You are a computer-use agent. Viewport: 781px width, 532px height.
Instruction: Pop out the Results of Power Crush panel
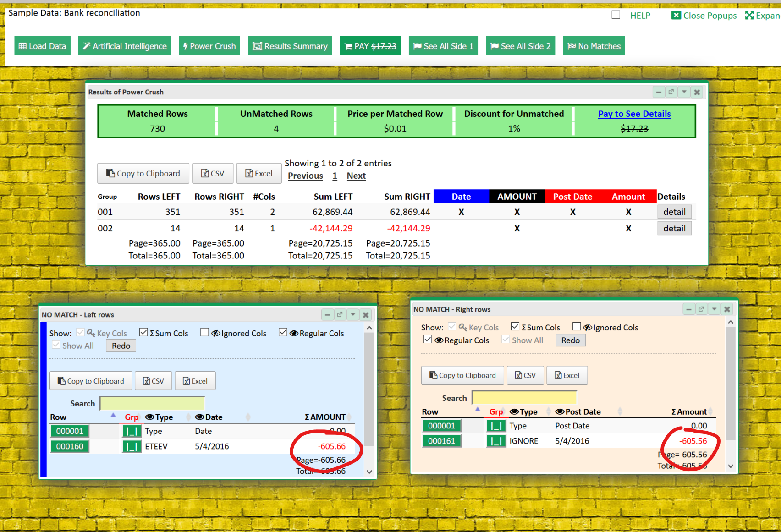671,92
